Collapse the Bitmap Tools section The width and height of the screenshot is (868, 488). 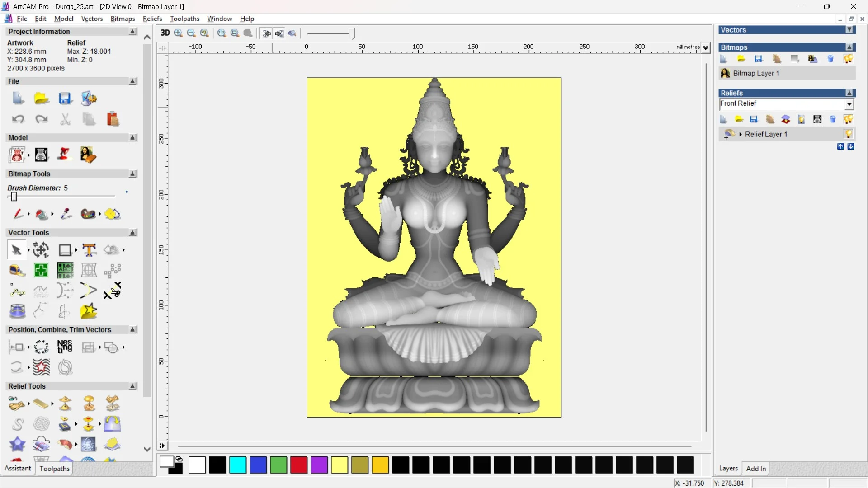point(132,174)
